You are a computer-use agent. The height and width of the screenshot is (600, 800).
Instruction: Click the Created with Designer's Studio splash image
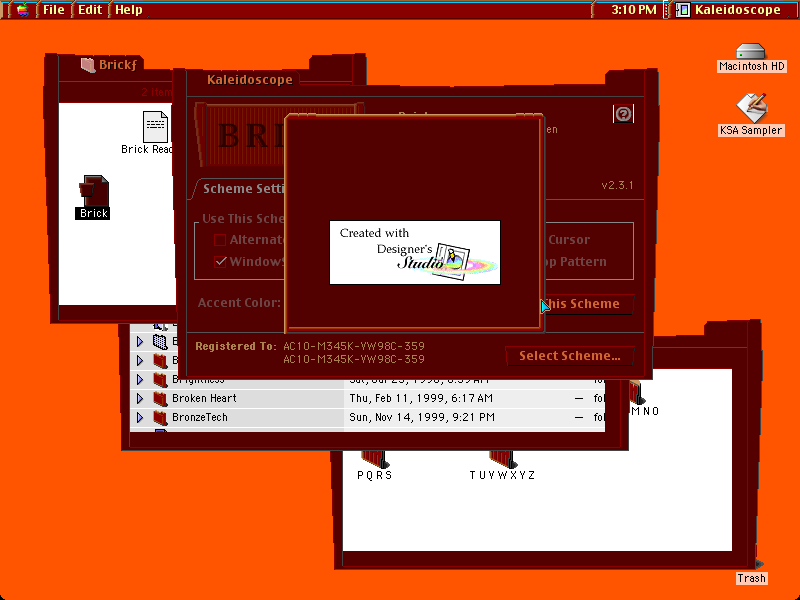pos(415,253)
